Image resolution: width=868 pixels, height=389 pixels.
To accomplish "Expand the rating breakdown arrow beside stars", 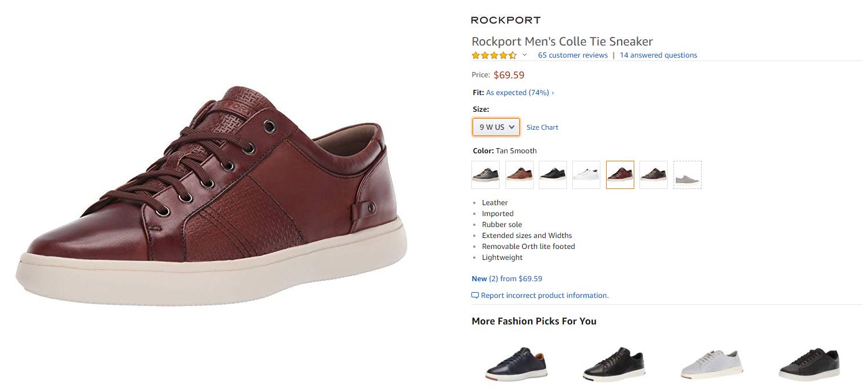I will [x=524, y=55].
